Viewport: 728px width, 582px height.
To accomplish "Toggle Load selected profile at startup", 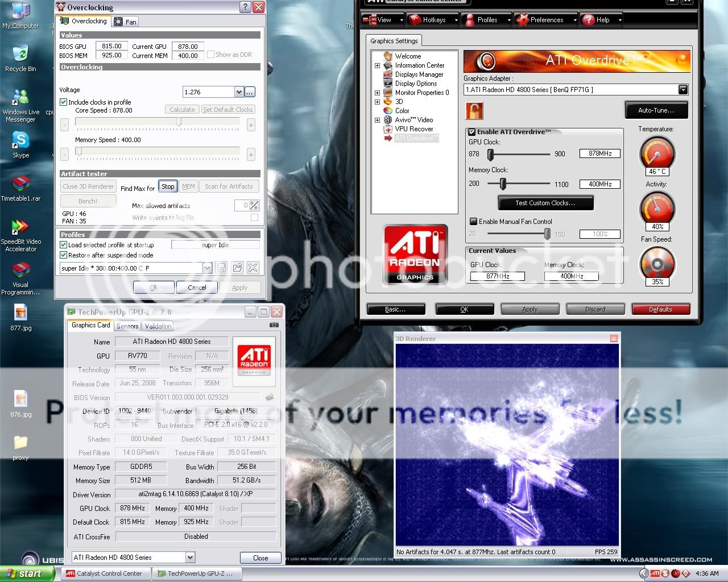I will (x=64, y=245).
